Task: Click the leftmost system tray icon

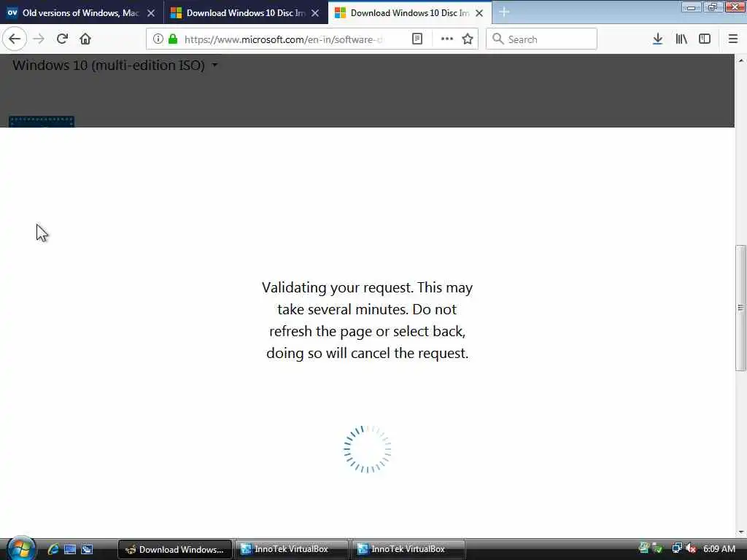Action: coord(644,548)
